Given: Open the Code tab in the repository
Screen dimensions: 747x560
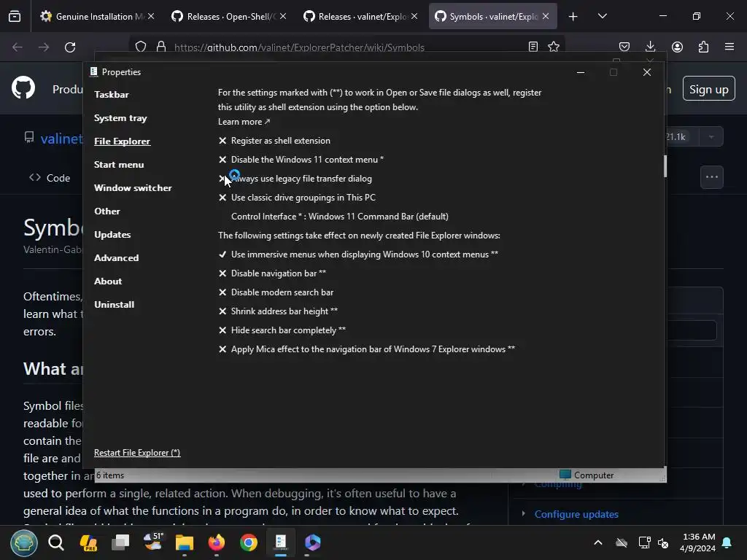Looking at the screenshot, I should [x=50, y=178].
